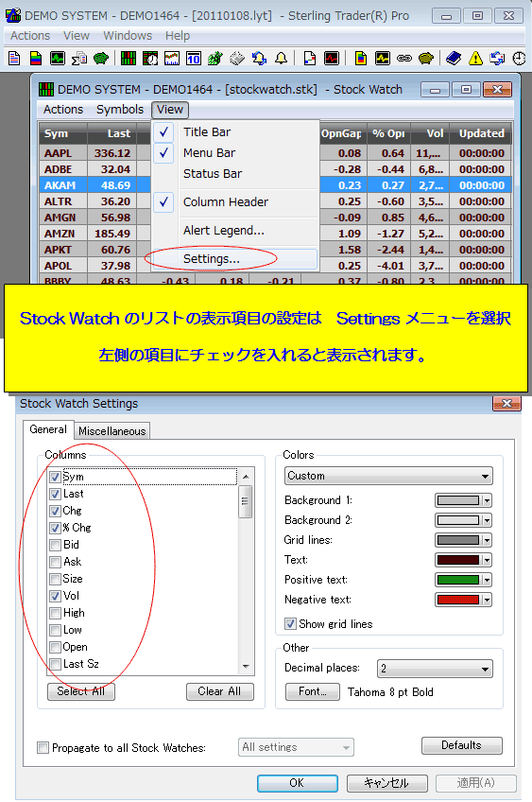Click the green chart monitor toolbar icon
The image size is (532, 802).
pyautogui.click(x=58, y=59)
